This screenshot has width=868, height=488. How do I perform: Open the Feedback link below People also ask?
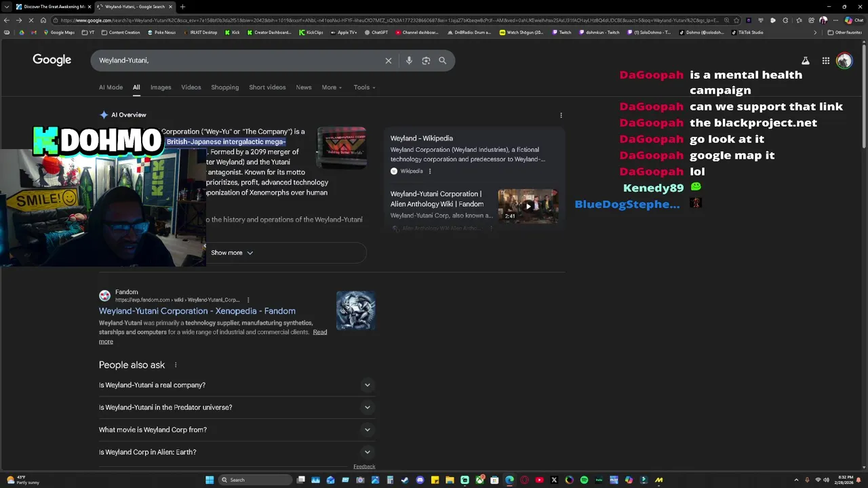click(x=364, y=466)
